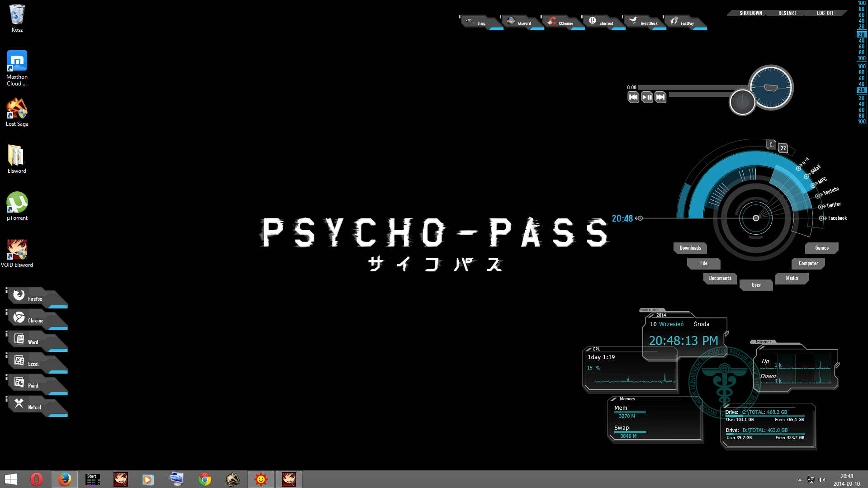Viewport: 868px width, 488px height.
Task: Open the Games folder button
Action: pyautogui.click(x=822, y=248)
